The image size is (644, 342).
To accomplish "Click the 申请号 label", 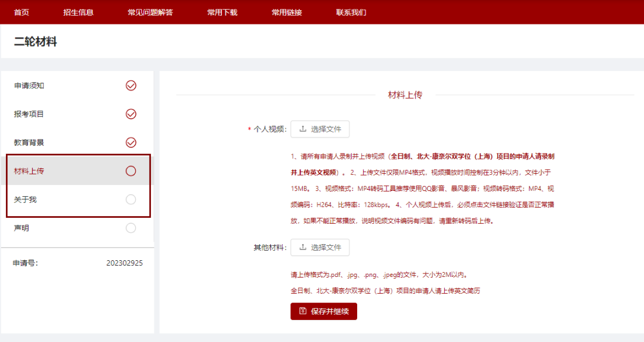I will (x=25, y=263).
